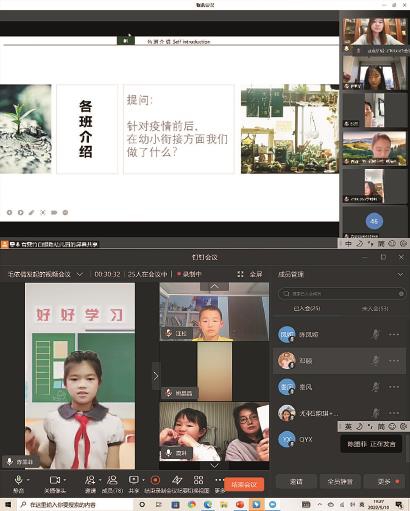Switch IME English mode in lower language bar

(348, 426)
